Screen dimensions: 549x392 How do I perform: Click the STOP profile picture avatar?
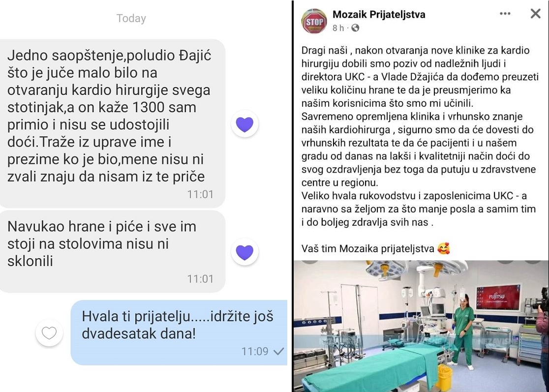click(x=314, y=21)
